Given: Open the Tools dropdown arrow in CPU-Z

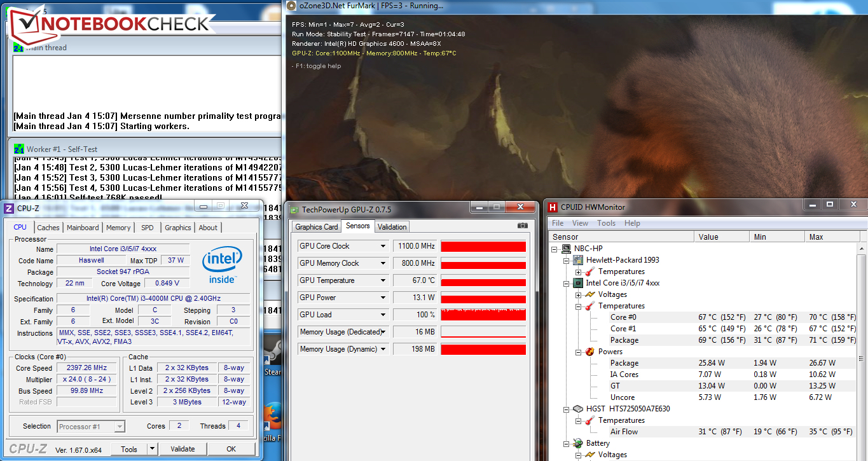Looking at the screenshot, I should (152, 449).
